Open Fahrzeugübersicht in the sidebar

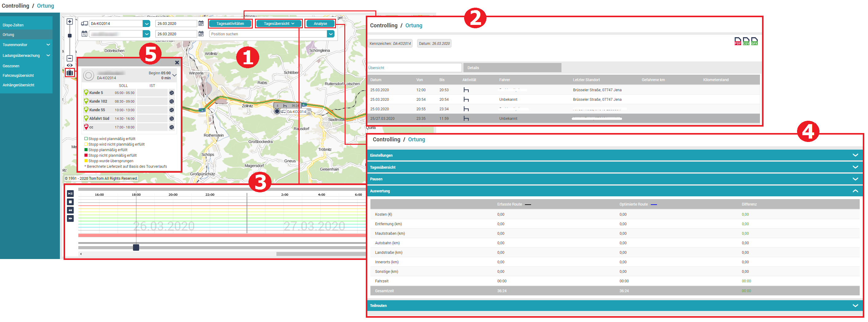pos(18,76)
